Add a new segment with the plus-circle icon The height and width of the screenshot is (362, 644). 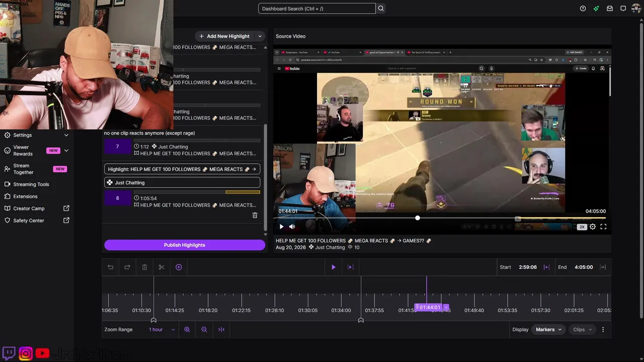(179, 267)
